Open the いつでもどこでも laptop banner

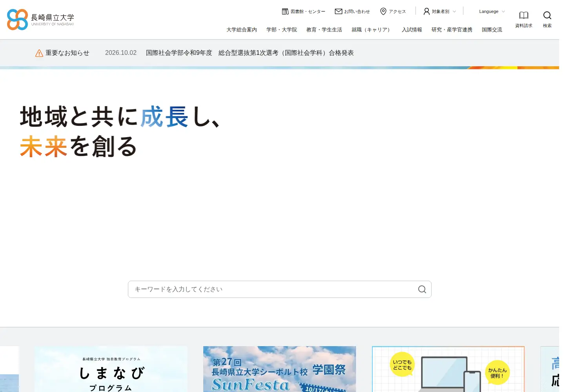click(x=448, y=369)
